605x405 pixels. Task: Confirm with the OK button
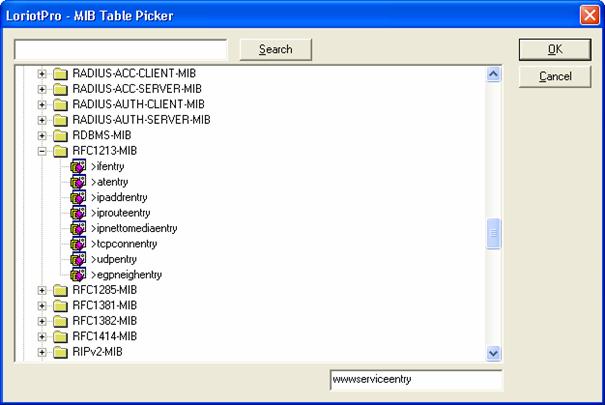pyautogui.click(x=553, y=49)
